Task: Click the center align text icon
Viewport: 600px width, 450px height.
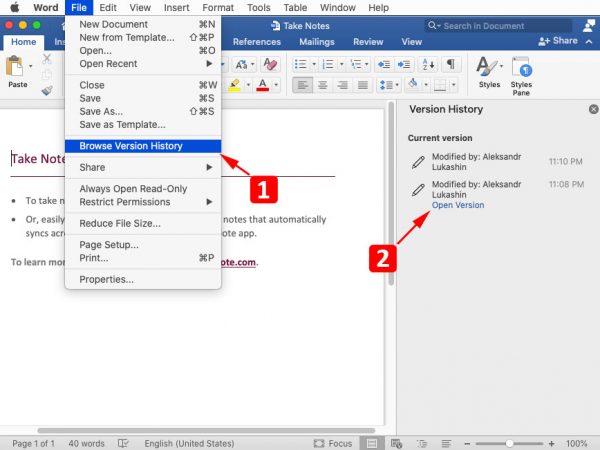Action: (x=324, y=86)
